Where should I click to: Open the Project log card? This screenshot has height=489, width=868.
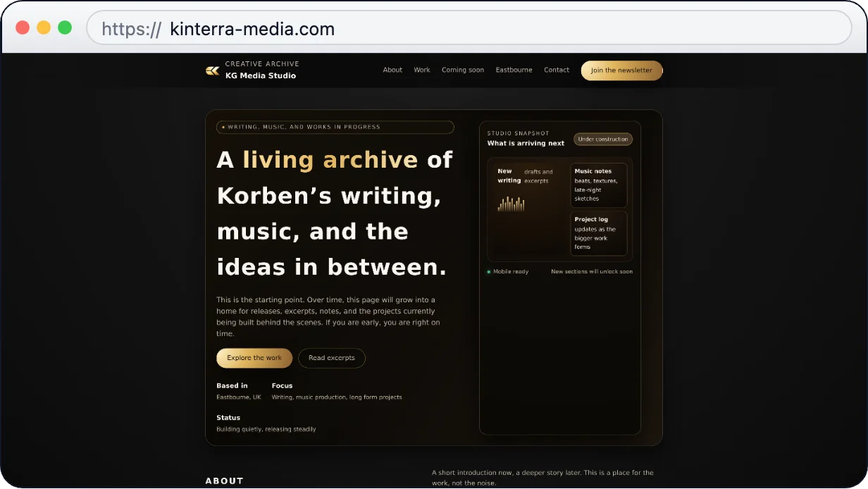(598, 233)
